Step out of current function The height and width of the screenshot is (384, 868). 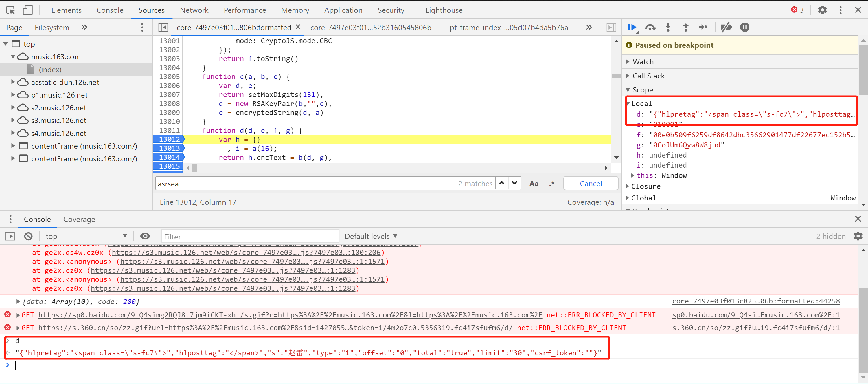point(685,27)
